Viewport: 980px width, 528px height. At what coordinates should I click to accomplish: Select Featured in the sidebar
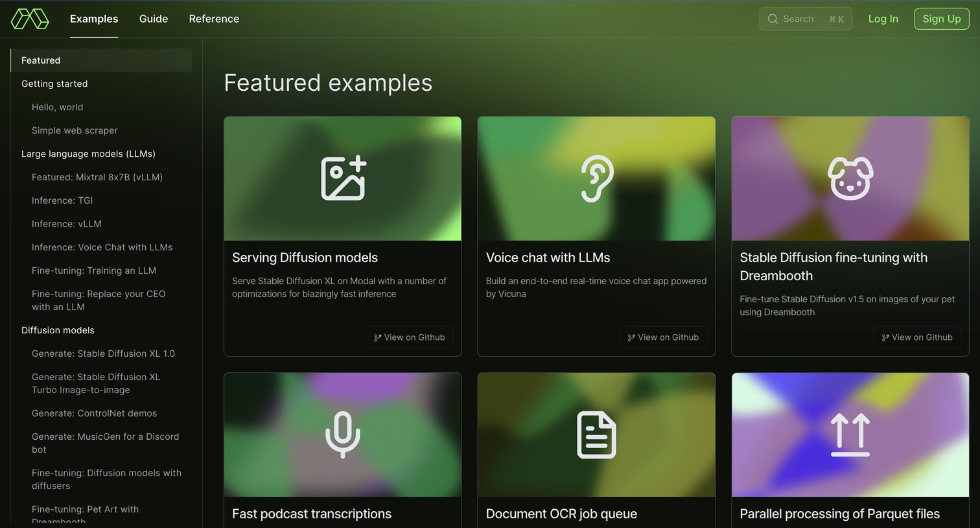click(101, 60)
